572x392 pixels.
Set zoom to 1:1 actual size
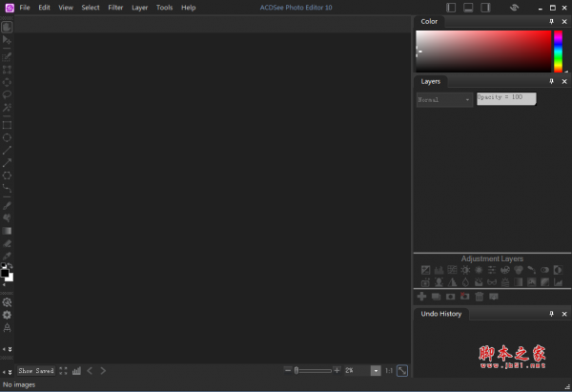(x=389, y=371)
